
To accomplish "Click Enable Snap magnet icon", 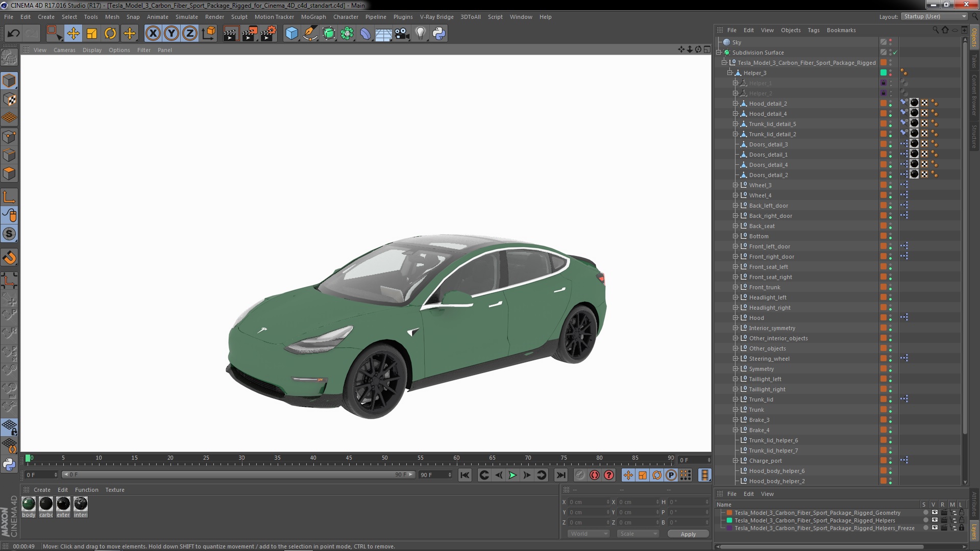I will coord(9,258).
